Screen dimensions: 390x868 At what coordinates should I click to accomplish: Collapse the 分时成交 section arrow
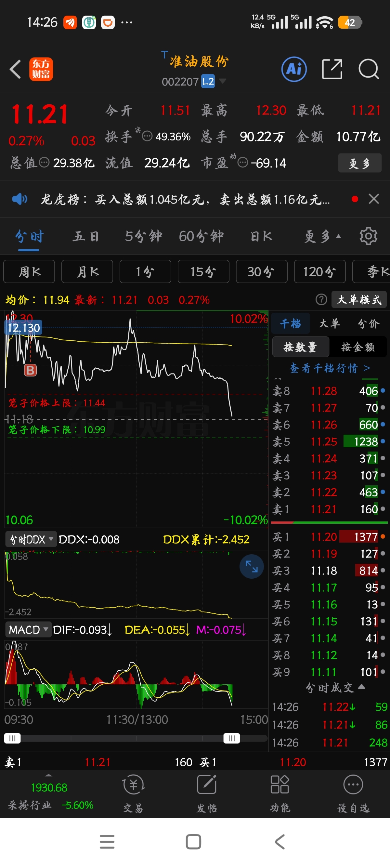(x=361, y=686)
